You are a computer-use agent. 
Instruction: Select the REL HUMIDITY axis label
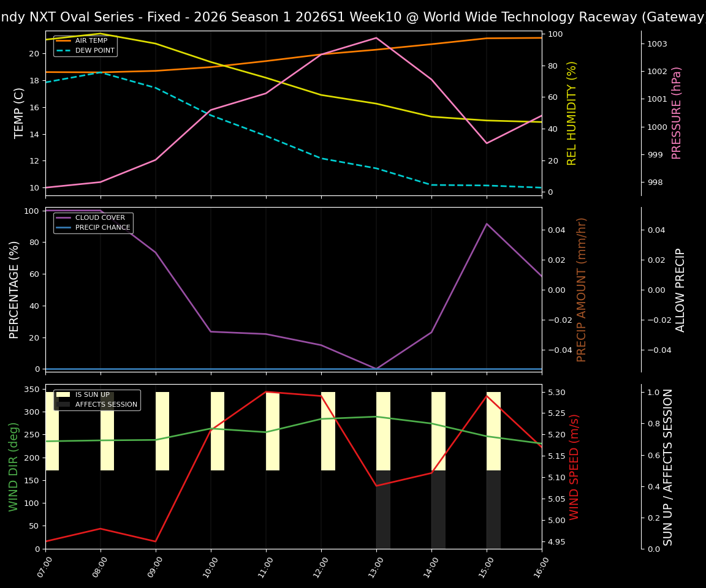(x=571, y=110)
